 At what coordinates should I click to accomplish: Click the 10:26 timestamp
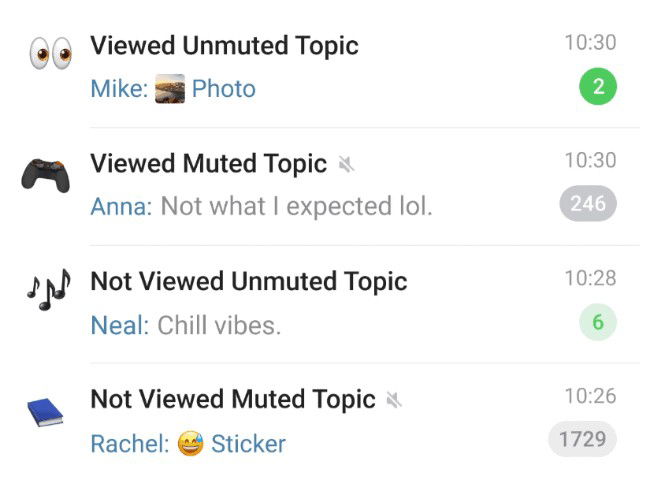[x=590, y=396]
